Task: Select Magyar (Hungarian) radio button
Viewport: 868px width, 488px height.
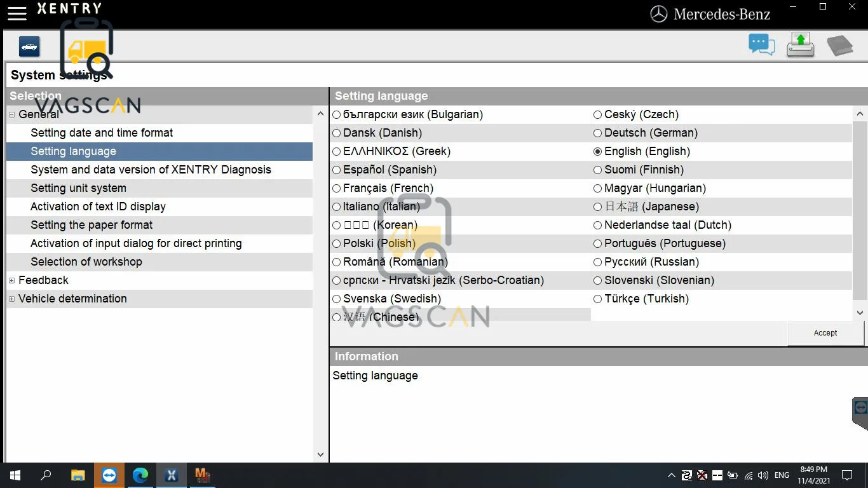Action: click(597, 189)
